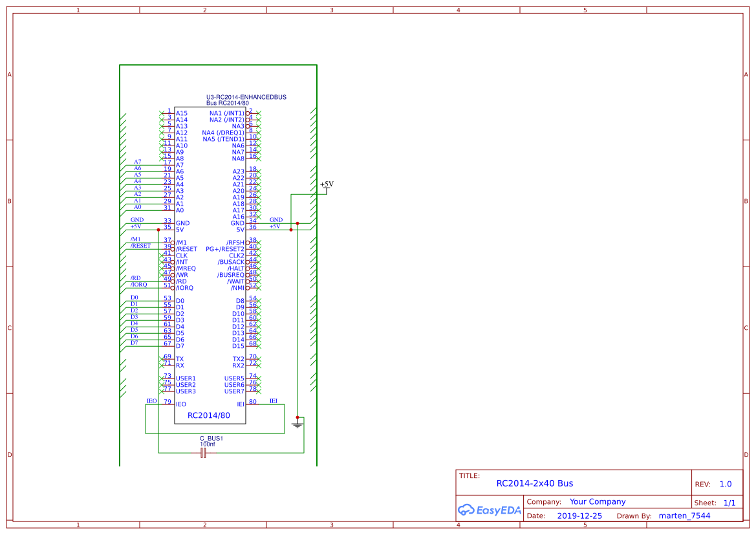Select the ground symbol near the IEI pin

point(297,424)
